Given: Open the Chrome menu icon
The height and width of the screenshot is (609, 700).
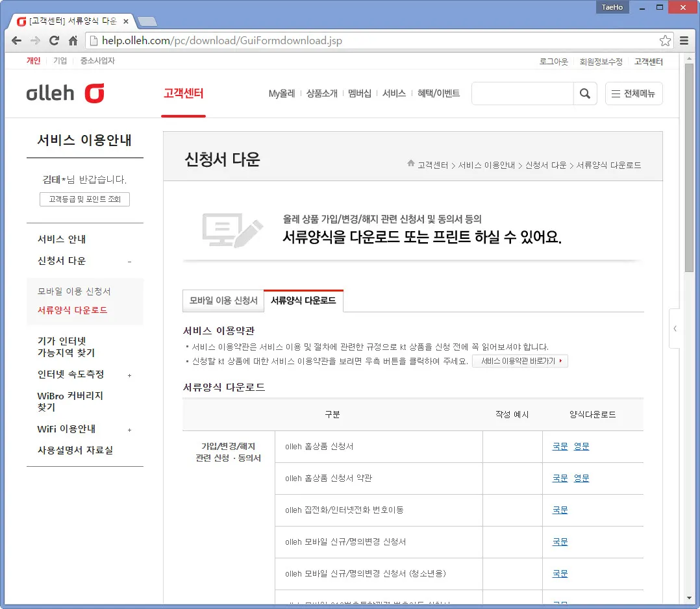Looking at the screenshot, I should point(683,40).
